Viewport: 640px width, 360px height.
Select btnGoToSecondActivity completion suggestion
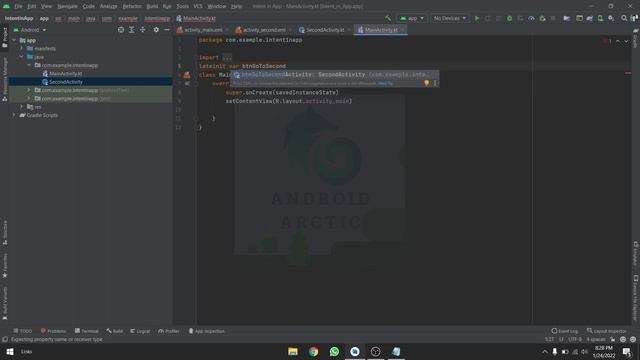pos(334,75)
